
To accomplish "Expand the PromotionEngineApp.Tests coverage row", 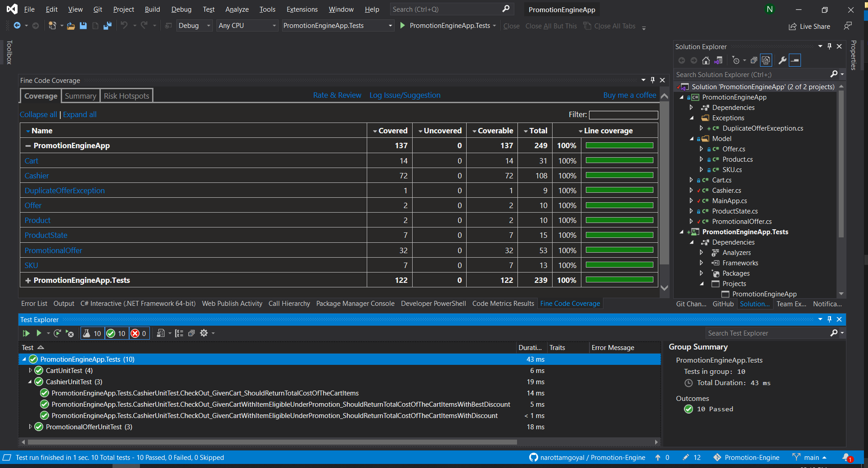I will 28,280.
